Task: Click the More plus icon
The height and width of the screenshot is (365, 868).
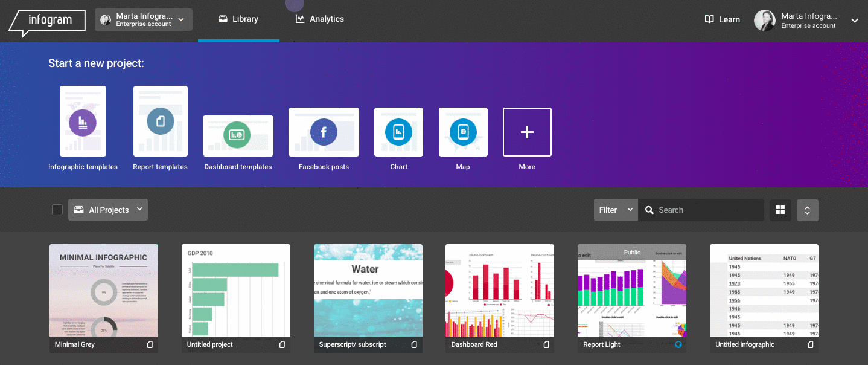Action: coord(527,132)
